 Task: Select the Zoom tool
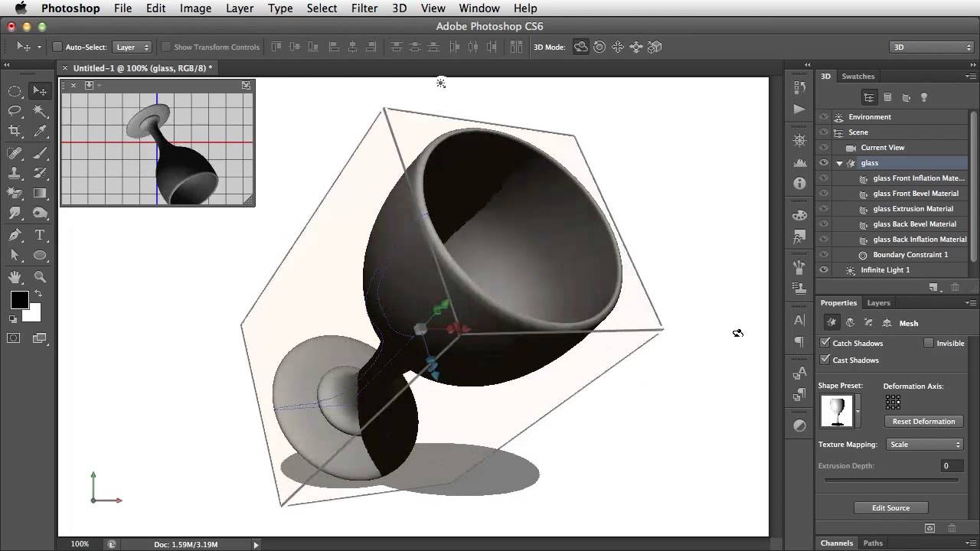click(39, 276)
